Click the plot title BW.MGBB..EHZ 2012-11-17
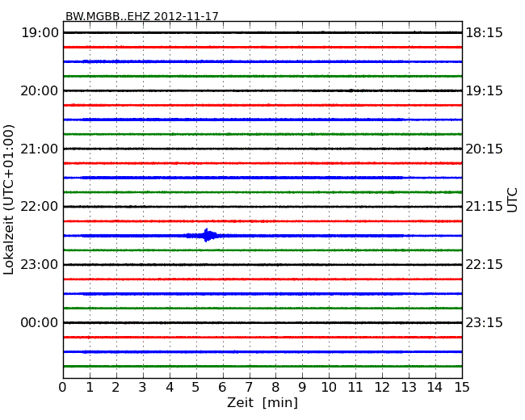Viewport: 525px width, 420px height. pyautogui.click(x=141, y=16)
